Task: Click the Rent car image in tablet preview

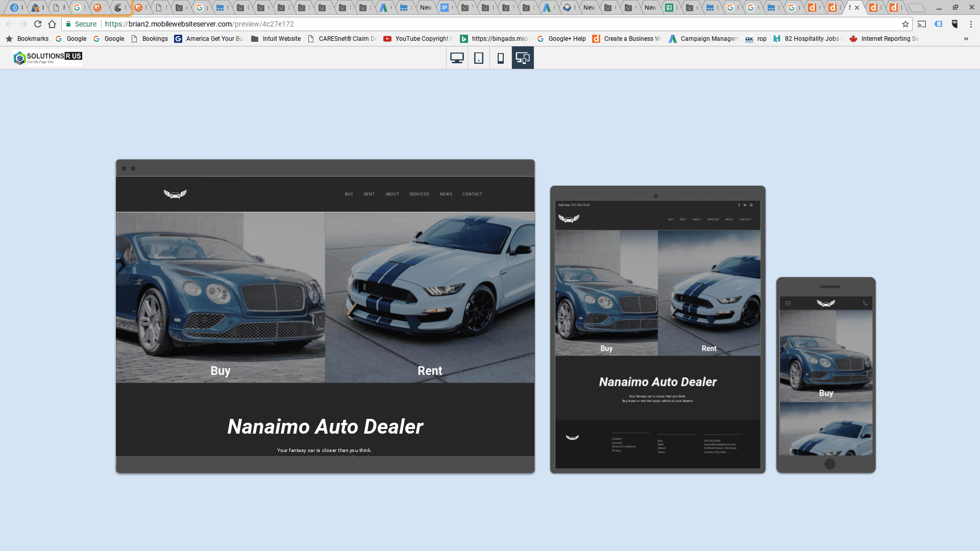Action: (709, 293)
